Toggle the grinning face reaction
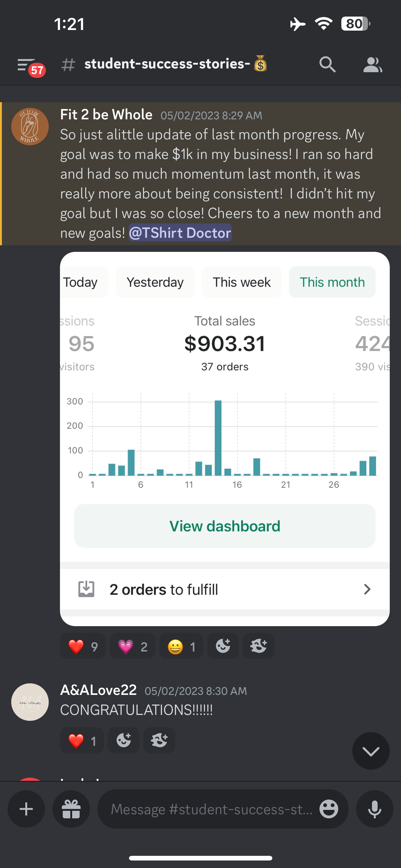The height and width of the screenshot is (868, 401). click(181, 646)
